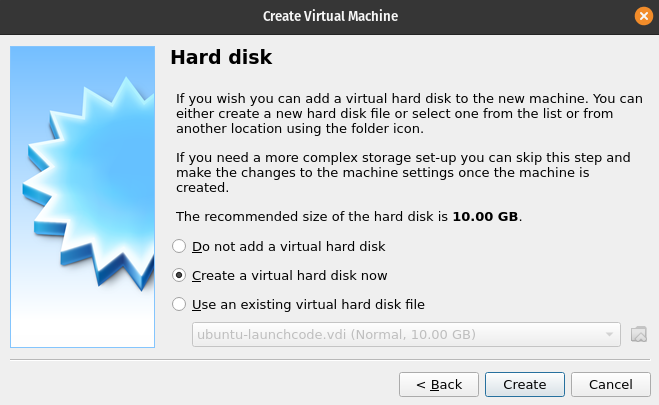The width and height of the screenshot is (659, 405).
Task: Select the "Do not add a virtual hard disk" radio button
Action: (179, 246)
